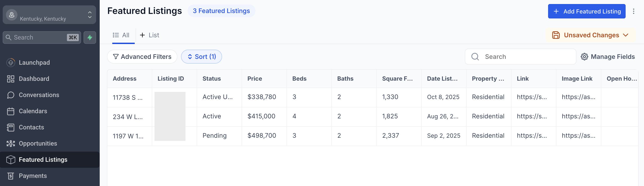Navigate to Contacts in sidebar
Image resolution: width=644 pixels, height=186 pixels.
31,127
